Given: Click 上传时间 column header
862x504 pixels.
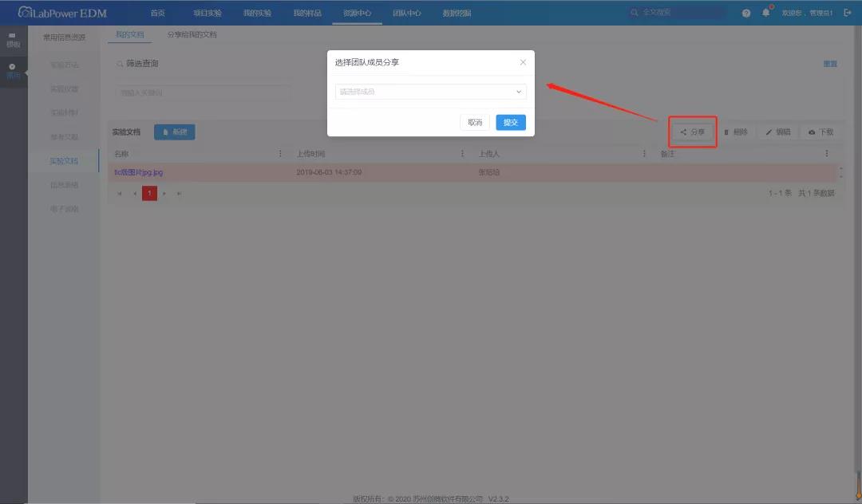Looking at the screenshot, I should pos(310,154).
